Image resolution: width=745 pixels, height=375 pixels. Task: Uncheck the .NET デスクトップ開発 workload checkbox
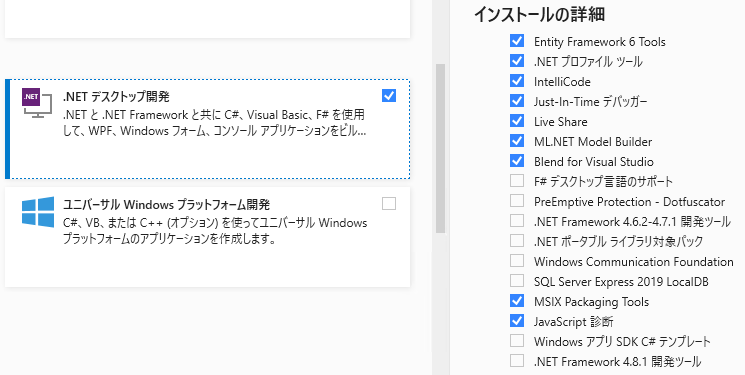[x=389, y=96]
